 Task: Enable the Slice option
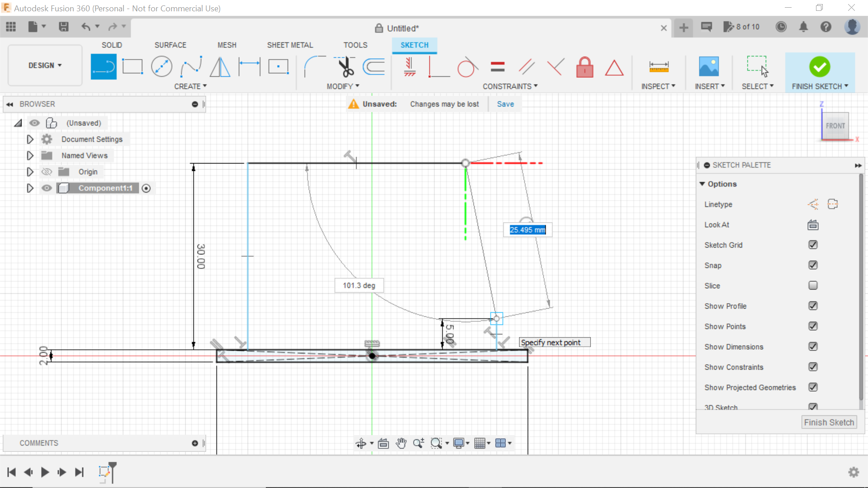pos(813,286)
